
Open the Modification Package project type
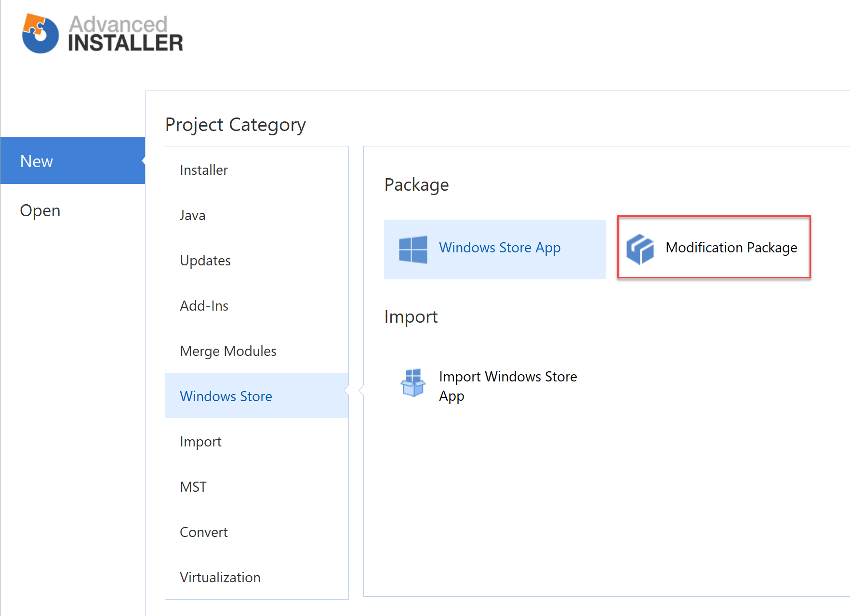[730, 248]
